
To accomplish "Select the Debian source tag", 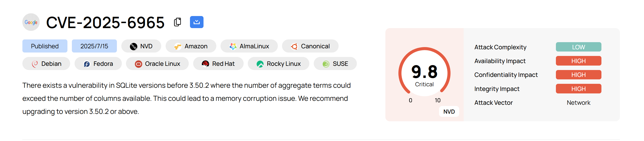I will [46, 64].
